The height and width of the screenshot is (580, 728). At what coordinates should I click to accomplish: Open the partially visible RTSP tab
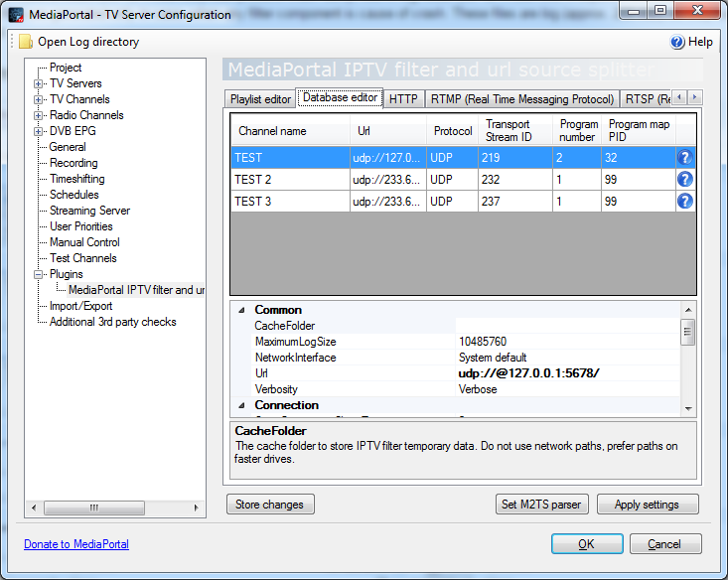(647, 99)
